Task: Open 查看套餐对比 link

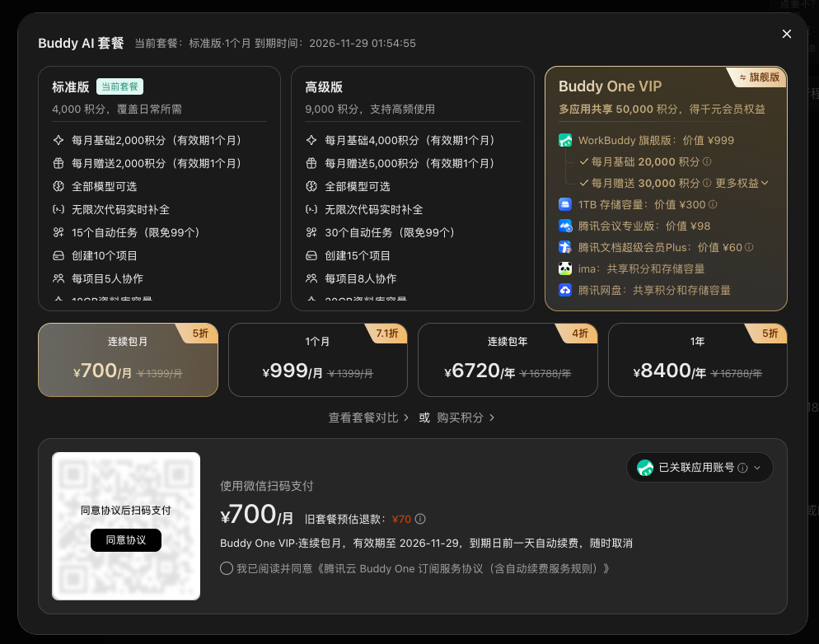Action: [x=368, y=418]
